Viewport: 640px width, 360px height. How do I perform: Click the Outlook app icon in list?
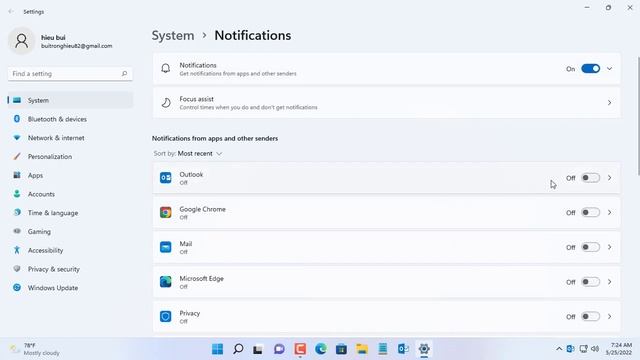point(166,178)
